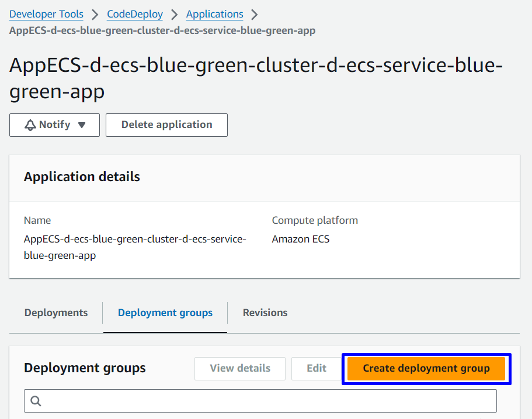Switch to the Deployments tab
Viewport: 532px width, 419px height.
click(56, 313)
